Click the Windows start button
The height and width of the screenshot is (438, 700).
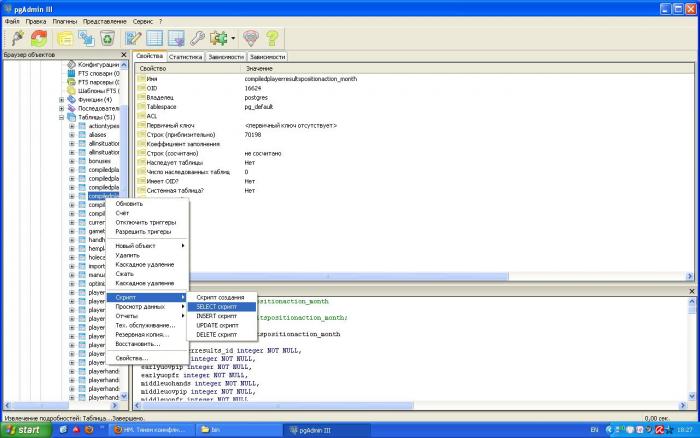(26, 430)
